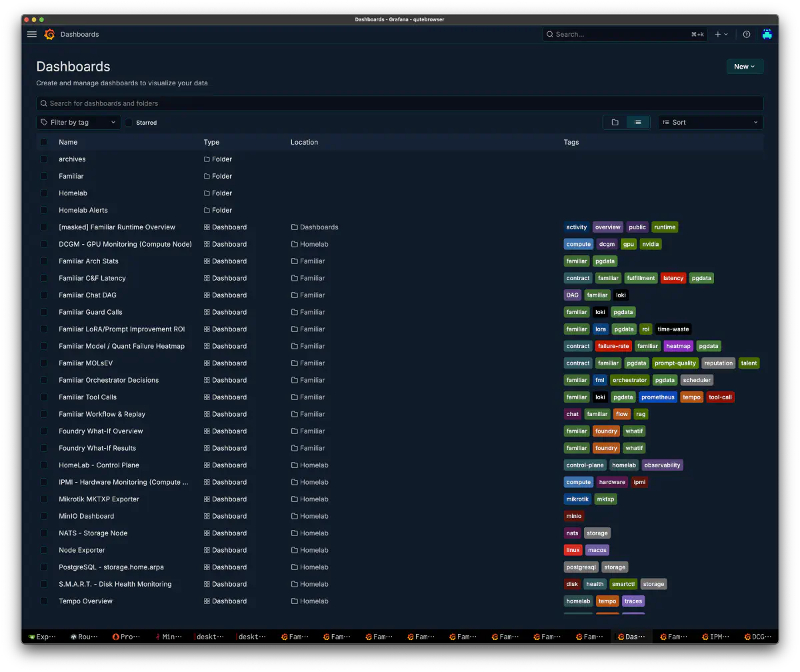Open Foundry What-If Results dashboard

97,448
